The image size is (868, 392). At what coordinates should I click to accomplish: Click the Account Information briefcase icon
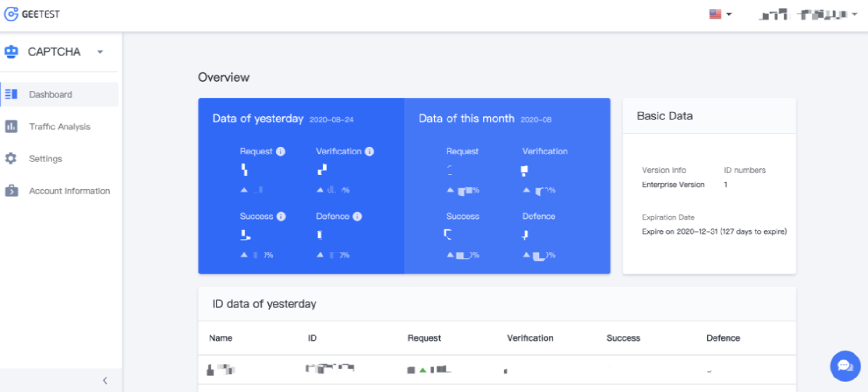(11, 191)
